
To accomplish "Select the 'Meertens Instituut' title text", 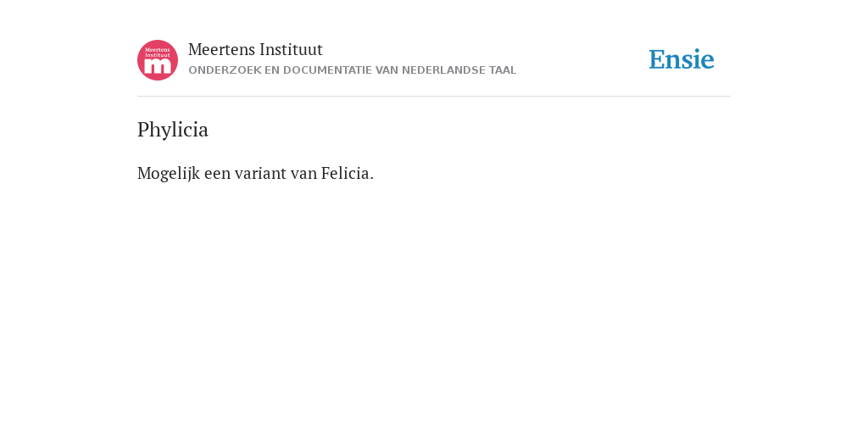I will pos(255,50).
